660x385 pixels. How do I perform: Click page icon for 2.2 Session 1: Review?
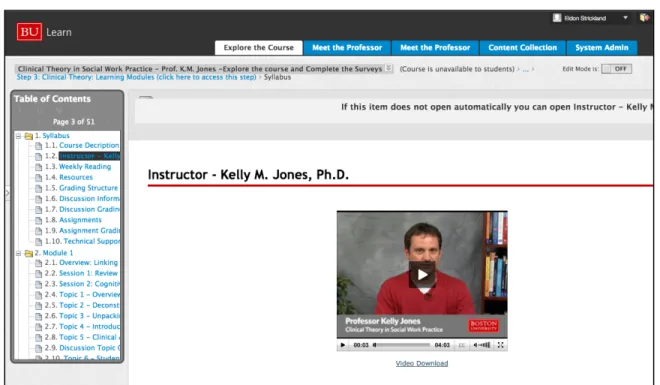pyautogui.click(x=38, y=273)
